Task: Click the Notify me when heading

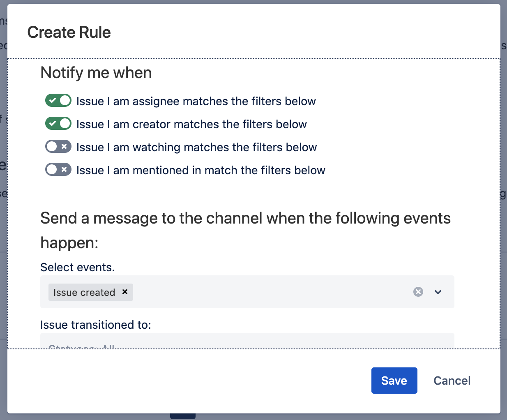Action: (x=96, y=73)
